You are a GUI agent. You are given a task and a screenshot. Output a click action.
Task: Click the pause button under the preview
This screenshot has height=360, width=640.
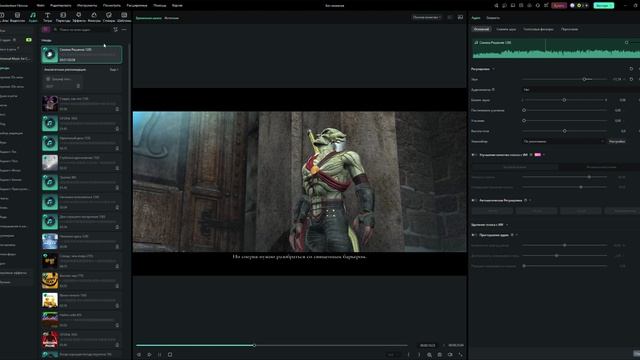[160, 355]
